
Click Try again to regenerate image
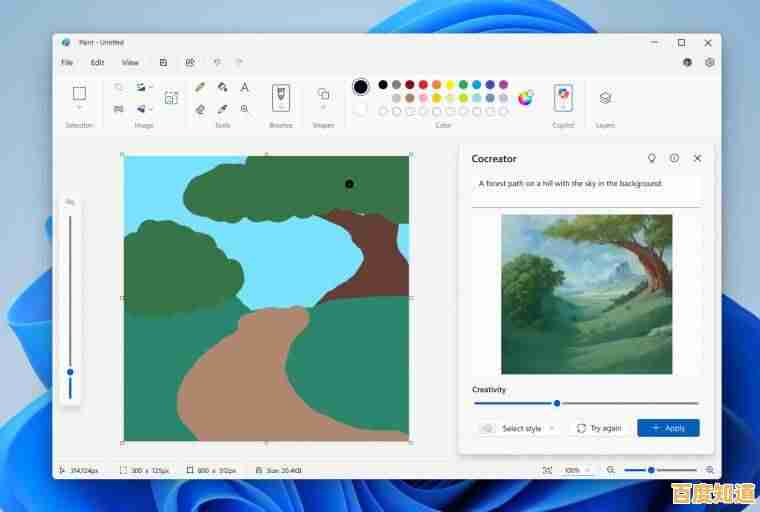tap(599, 428)
